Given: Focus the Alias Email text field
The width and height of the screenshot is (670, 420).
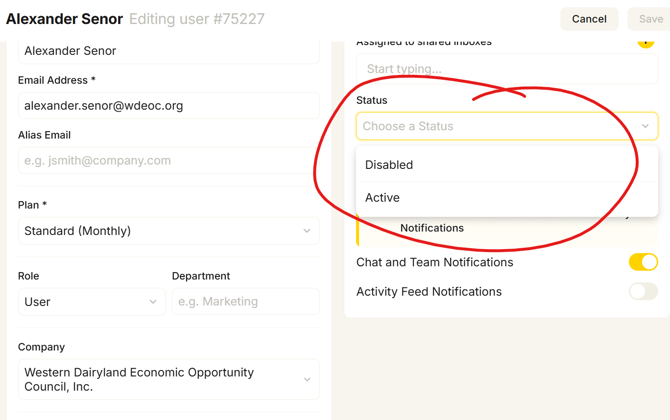Looking at the screenshot, I should (x=168, y=161).
